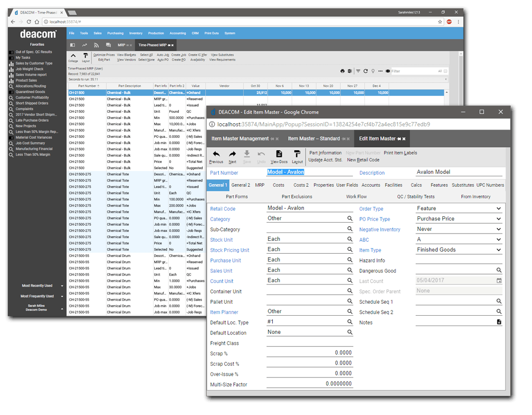Bookmark the page with the star icon
Viewport: 532px width, 415px height.
[440, 22]
